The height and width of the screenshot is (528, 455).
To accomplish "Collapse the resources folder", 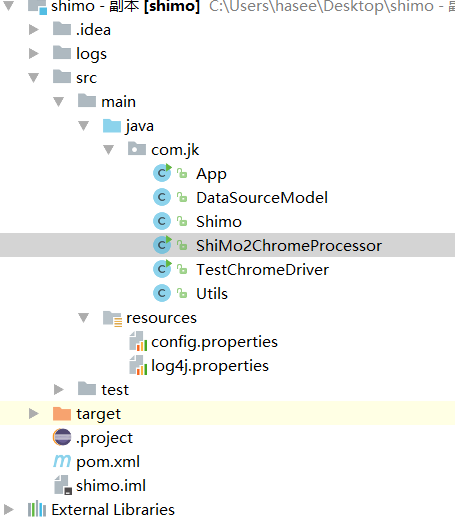I will (x=84, y=317).
